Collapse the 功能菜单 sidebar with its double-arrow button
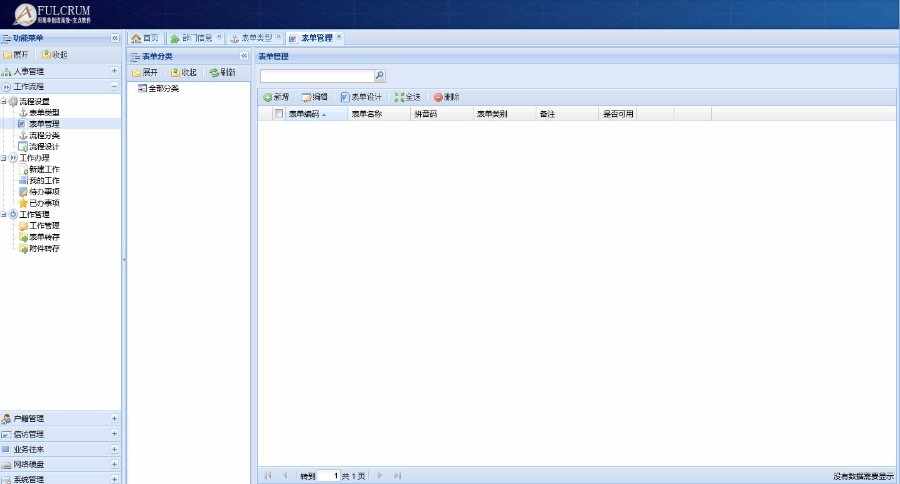This screenshot has width=900, height=484. (115, 38)
